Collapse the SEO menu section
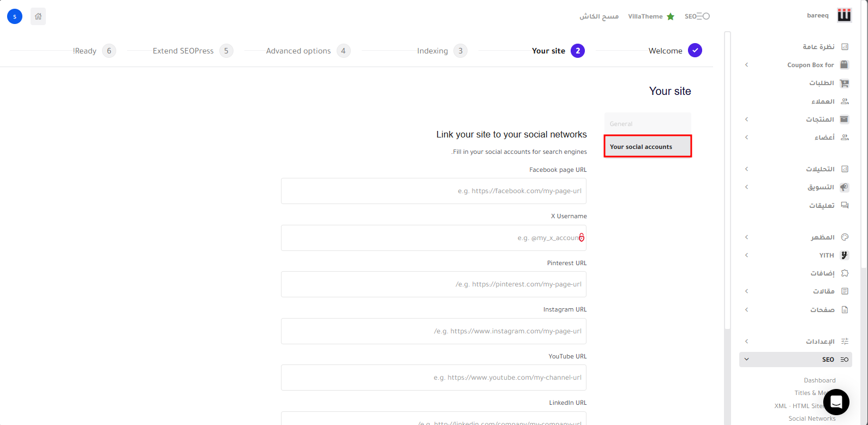Screen dimensions: 868x425 point(747,360)
